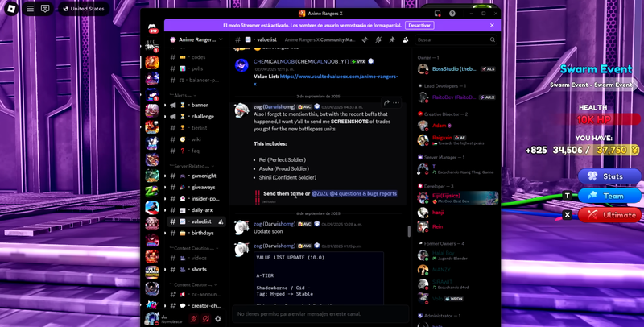Click the search magnifier icon
This screenshot has height=327, width=644.
[x=492, y=39]
